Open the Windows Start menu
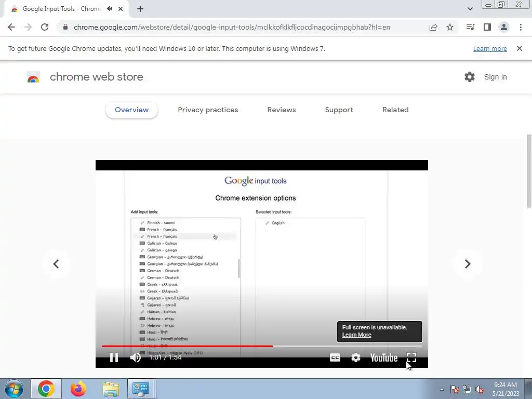 (14, 389)
